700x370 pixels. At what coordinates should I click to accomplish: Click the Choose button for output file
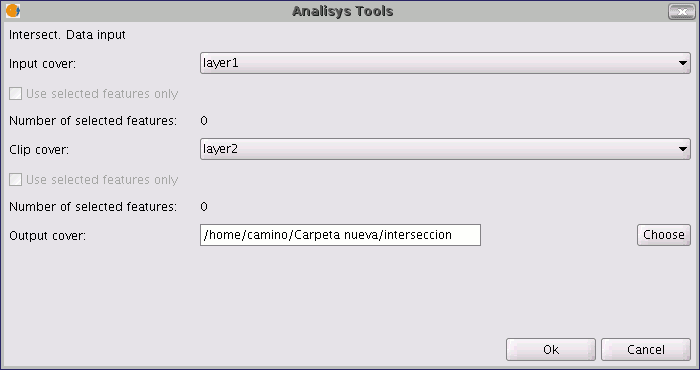point(663,235)
